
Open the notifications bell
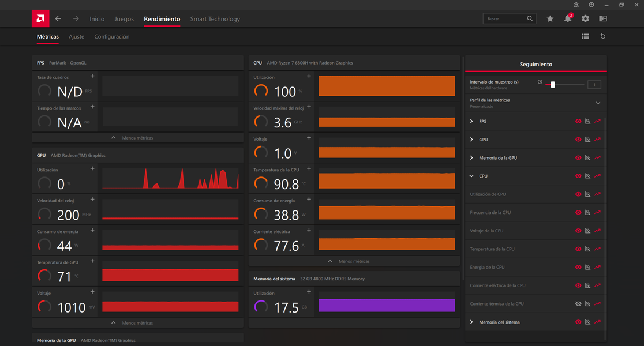point(567,19)
